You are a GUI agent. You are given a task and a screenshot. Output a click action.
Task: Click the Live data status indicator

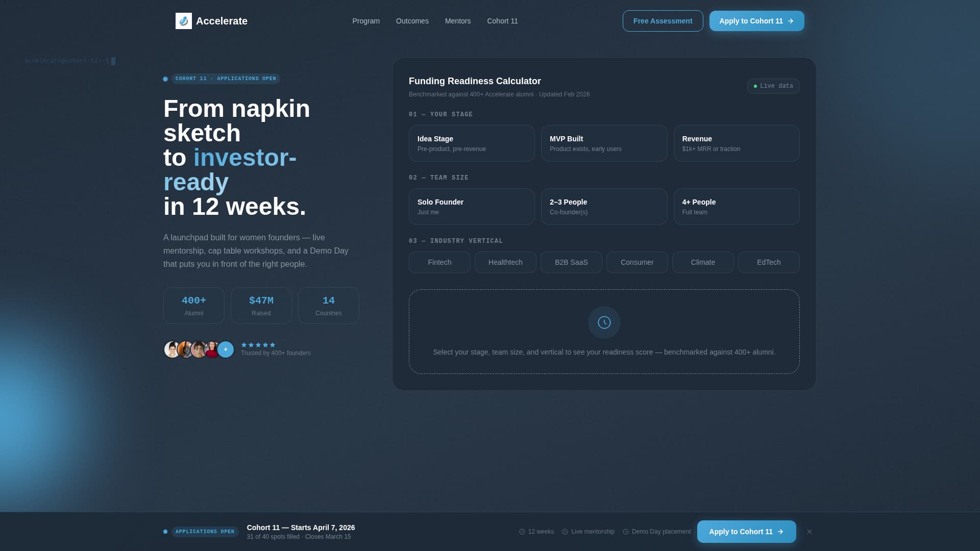click(773, 86)
